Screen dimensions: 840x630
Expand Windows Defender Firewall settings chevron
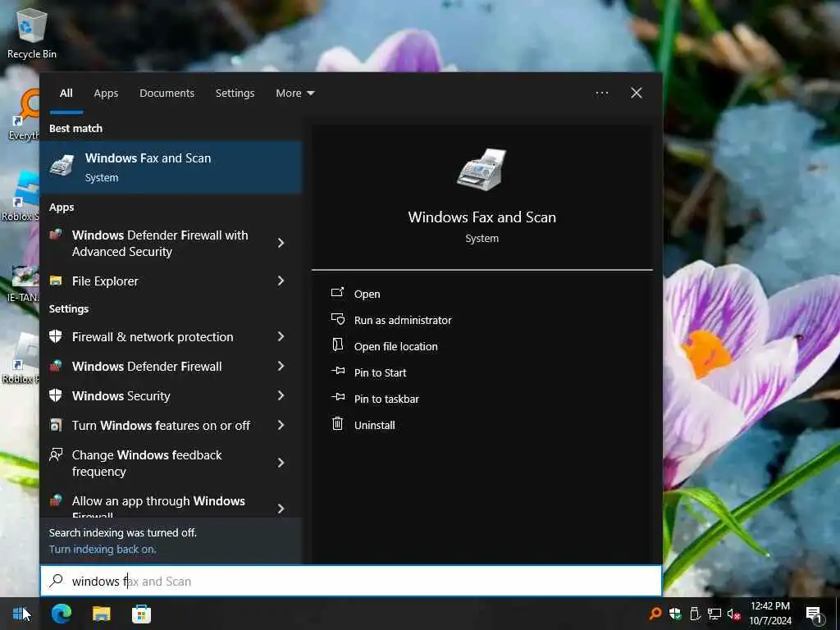[281, 366]
